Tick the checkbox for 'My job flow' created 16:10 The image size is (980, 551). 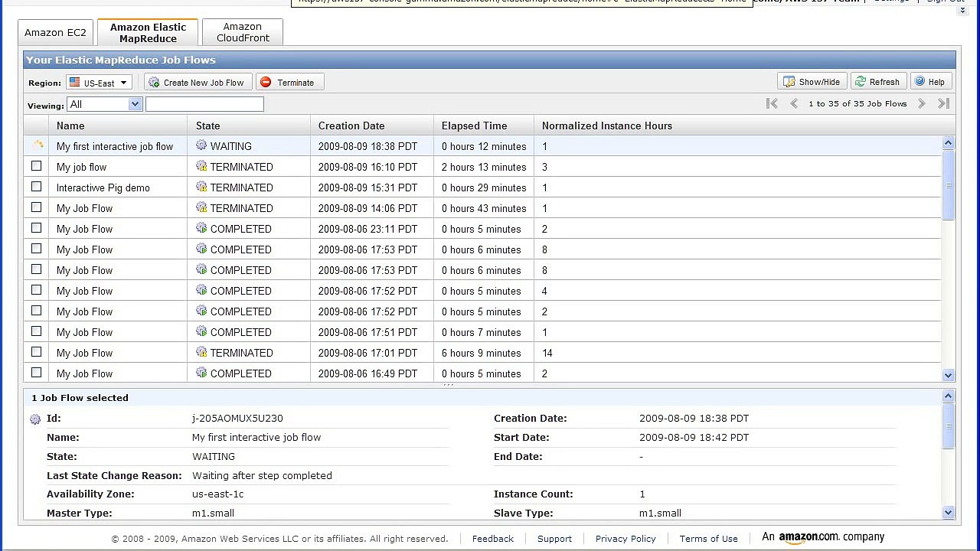click(36, 166)
